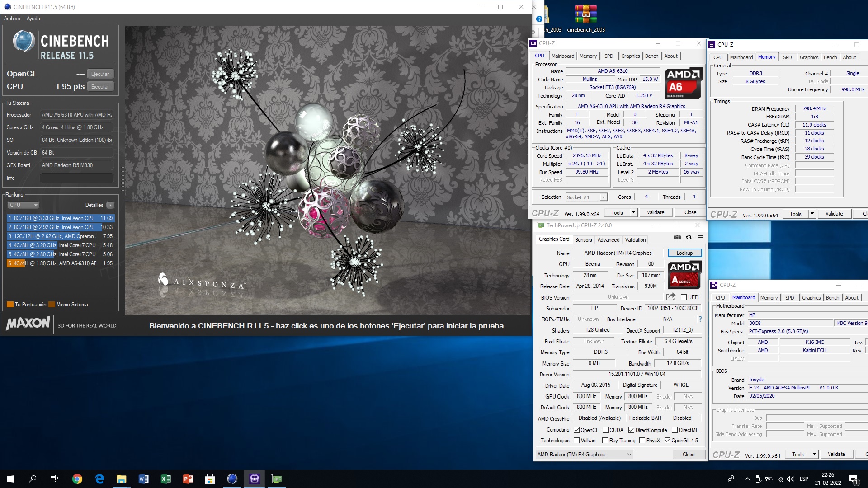This screenshot has height=488, width=868.
Task: Toggle the DirectML checkbox
Action: pyautogui.click(x=675, y=430)
